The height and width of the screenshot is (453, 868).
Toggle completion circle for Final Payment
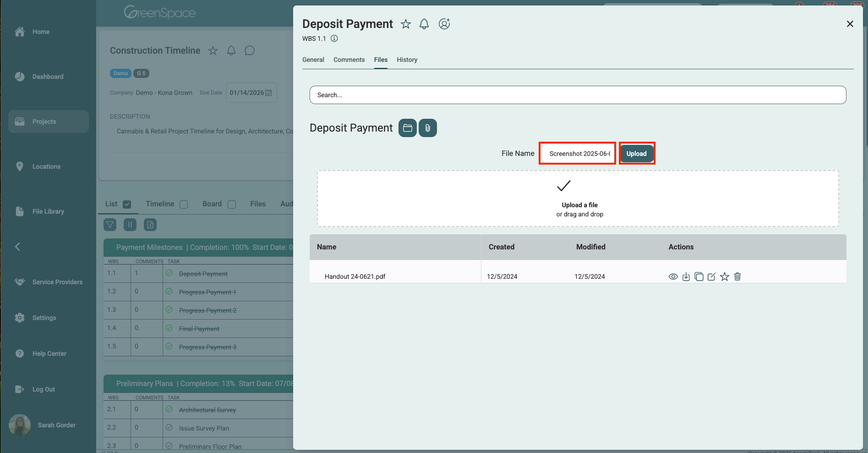tap(169, 328)
